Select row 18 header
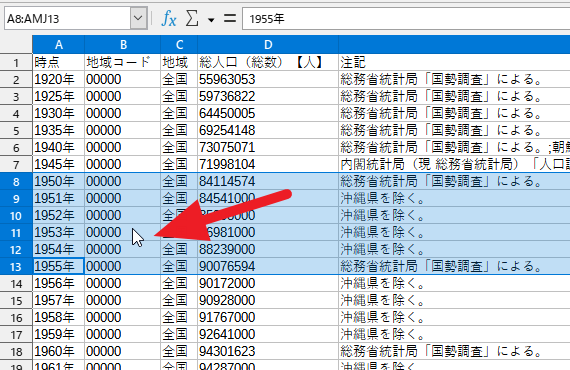The height and width of the screenshot is (370, 570). 16,352
